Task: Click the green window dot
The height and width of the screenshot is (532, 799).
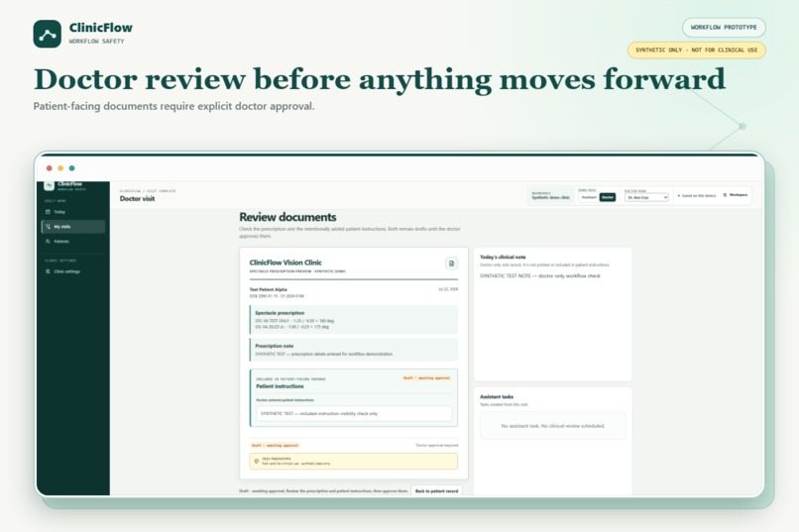Action: [71, 168]
